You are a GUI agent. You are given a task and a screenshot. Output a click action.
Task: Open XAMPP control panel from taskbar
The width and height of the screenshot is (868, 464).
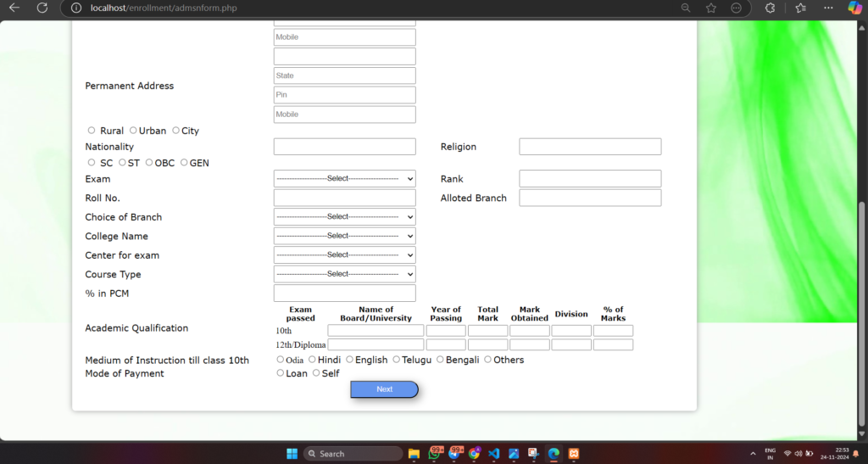[x=574, y=454]
